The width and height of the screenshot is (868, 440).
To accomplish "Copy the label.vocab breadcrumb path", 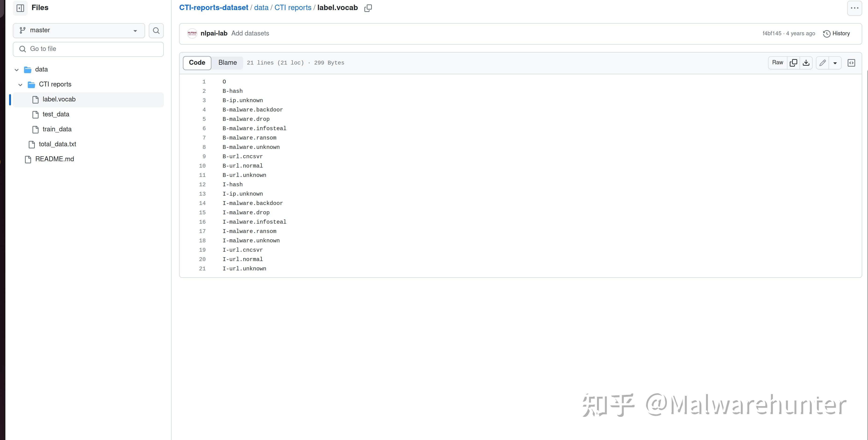I will [x=368, y=8].
